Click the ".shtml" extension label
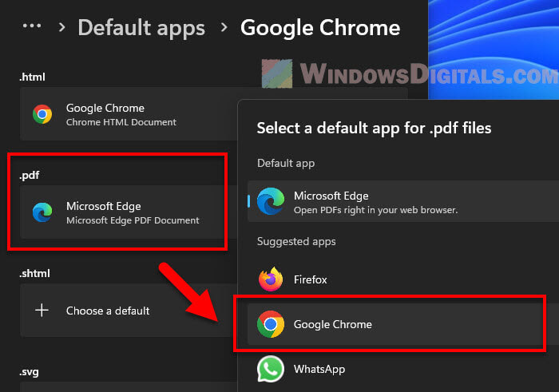Screen dimensions: 559x392 pyautogui.click(x=34, y=273)
